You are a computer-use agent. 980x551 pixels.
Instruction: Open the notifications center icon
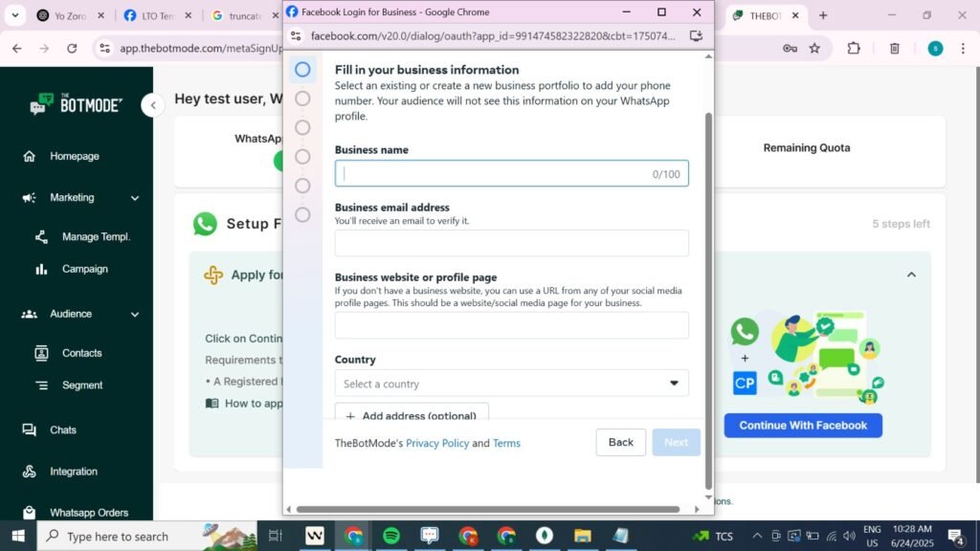956,536
